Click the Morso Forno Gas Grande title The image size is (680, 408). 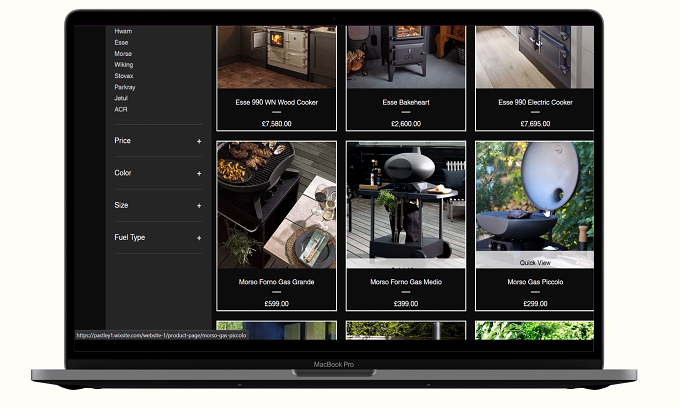pos(276,282)
